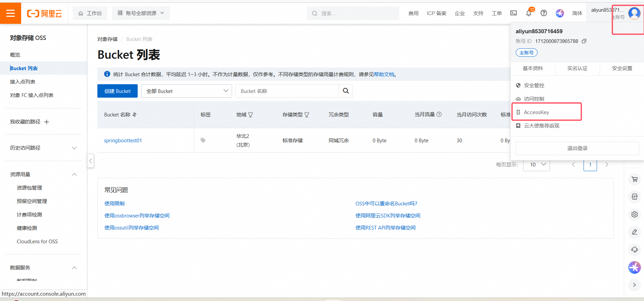Open the 全部 Bucket filter dropdown
This screenshot has height=301, width=644.
point(186,91)
